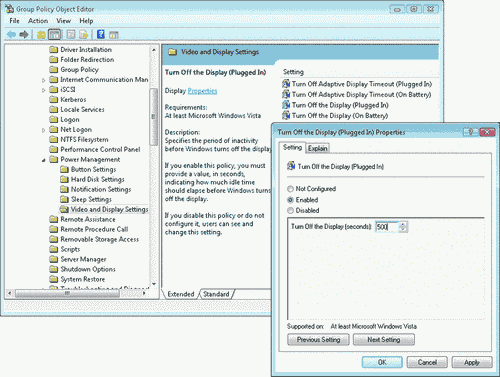Click the tree pane vertical scrollbar thumb
The image size is (500, 377).
click(153, 117)
